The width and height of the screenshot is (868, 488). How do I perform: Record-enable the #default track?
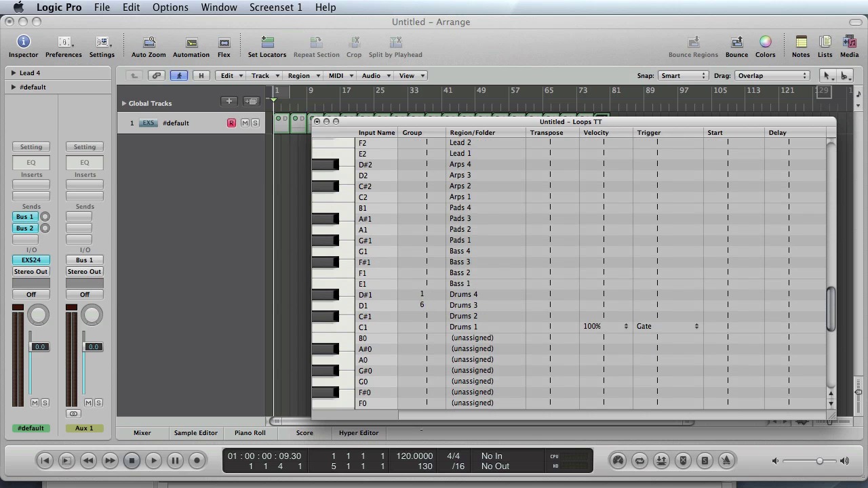tap(231, 123)
